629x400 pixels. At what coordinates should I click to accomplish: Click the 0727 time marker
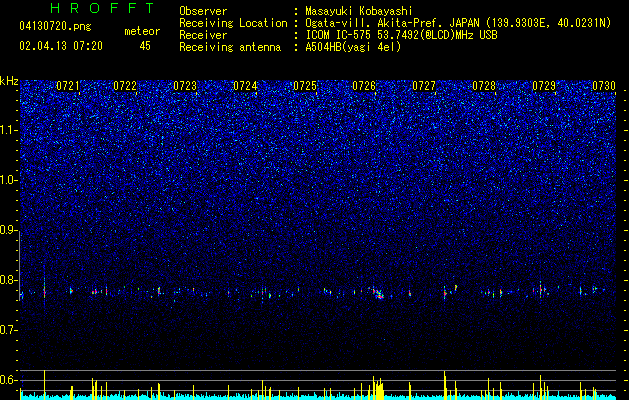[424, 86]
